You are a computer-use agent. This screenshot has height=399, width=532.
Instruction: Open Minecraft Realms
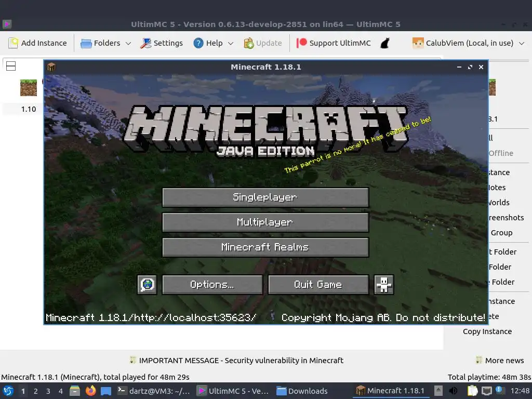coord(265,247)
